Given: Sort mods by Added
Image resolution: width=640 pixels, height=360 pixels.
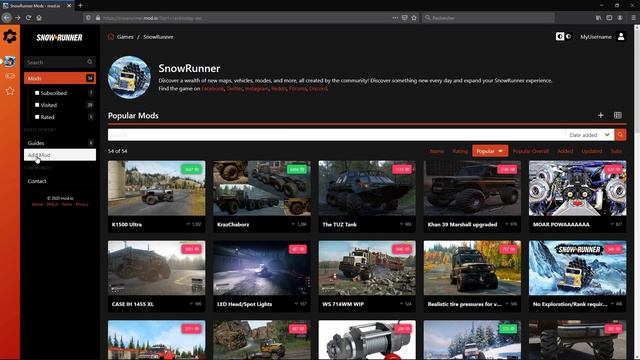Looking at the screenshot, I should click(565, 151).
